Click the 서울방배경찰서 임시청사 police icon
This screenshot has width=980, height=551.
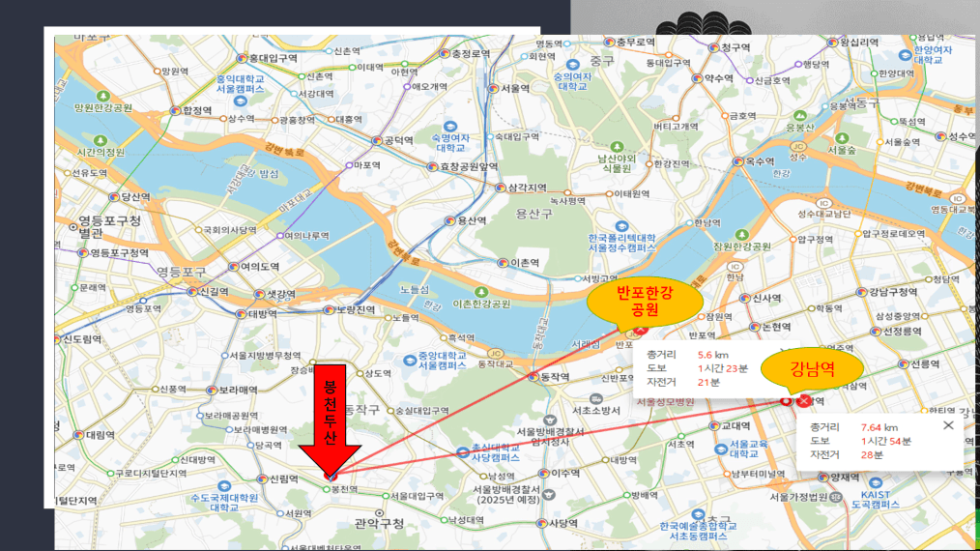coord(550,420)
